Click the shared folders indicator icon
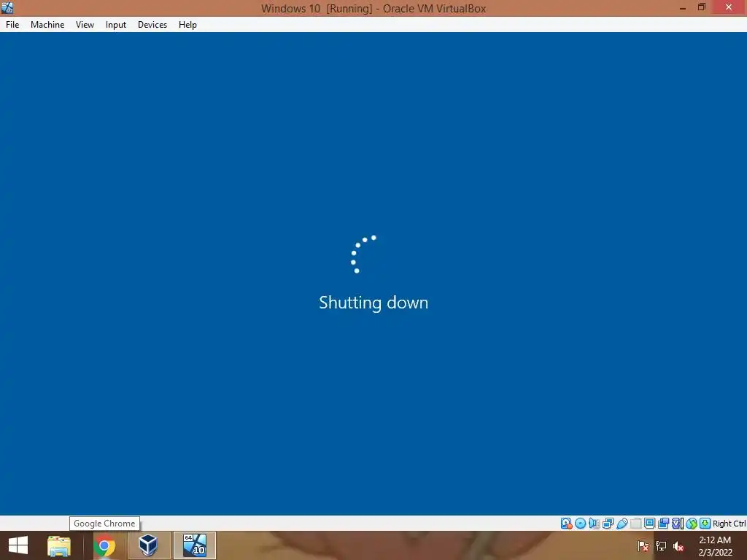Screen dimensions: 747x560 pyautogui.click(x=636, y=524)
